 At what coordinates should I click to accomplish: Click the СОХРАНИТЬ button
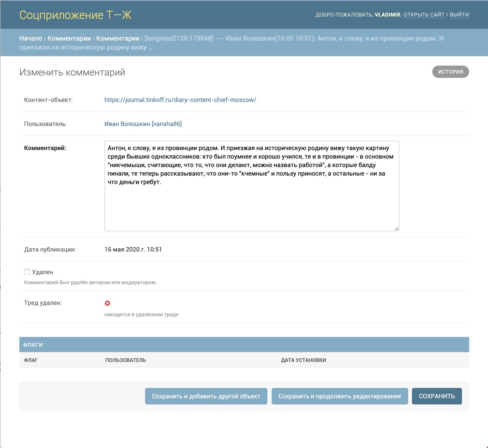pos(437,396)
